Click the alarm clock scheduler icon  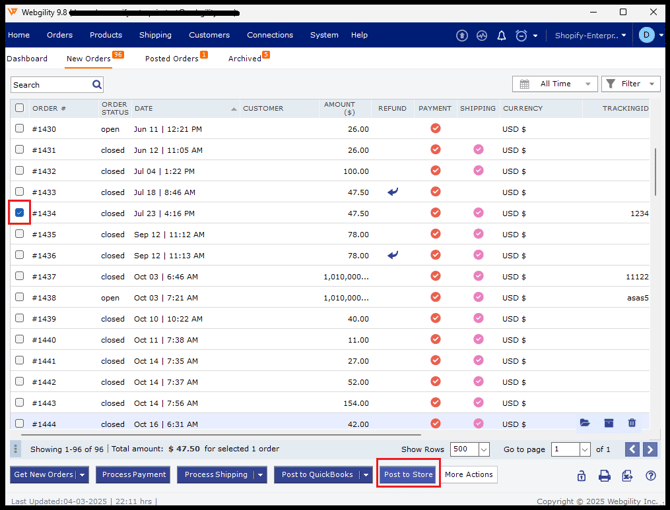[x=521, y=36]
